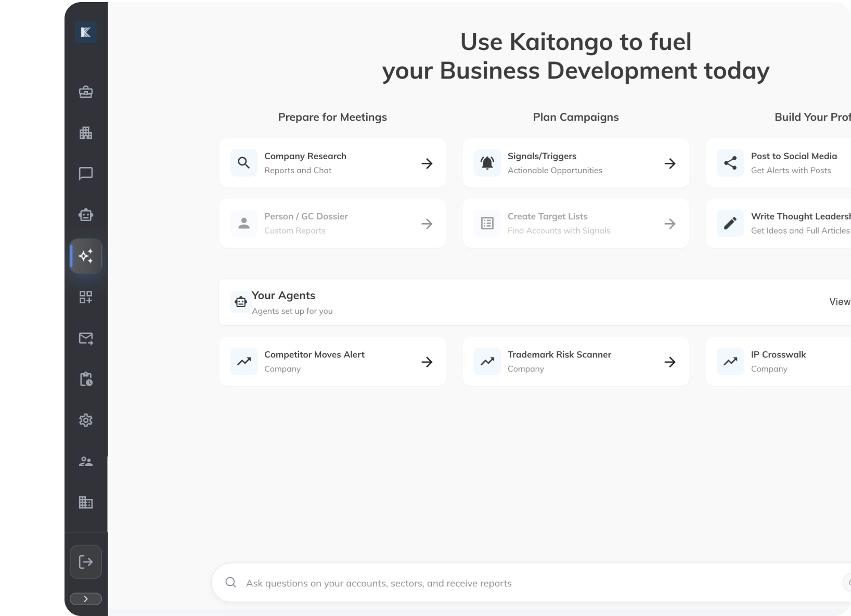Click the logout button in sidebar

[86, 562]
